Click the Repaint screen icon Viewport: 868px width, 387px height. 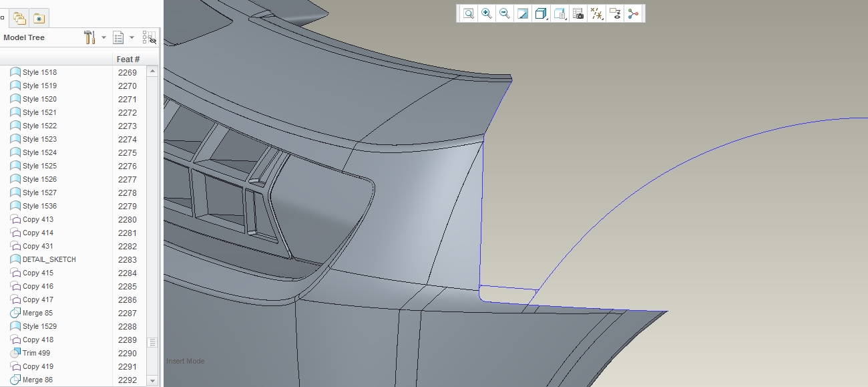point(523,13)
